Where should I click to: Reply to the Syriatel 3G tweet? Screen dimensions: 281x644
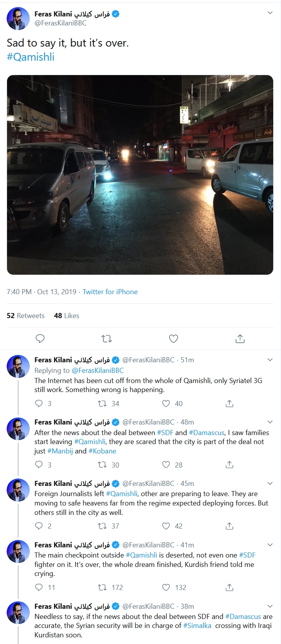click(39, 403)
